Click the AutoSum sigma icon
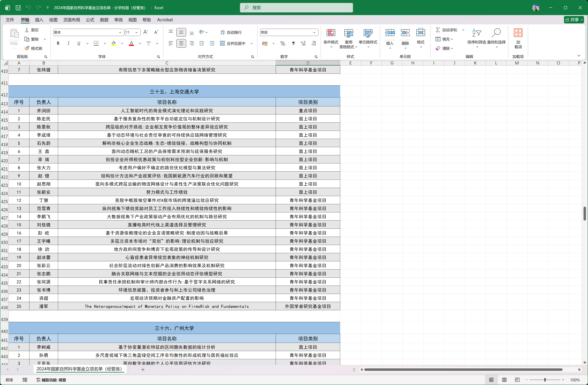This screenshot has height=385, width=588. click(438, 30)
